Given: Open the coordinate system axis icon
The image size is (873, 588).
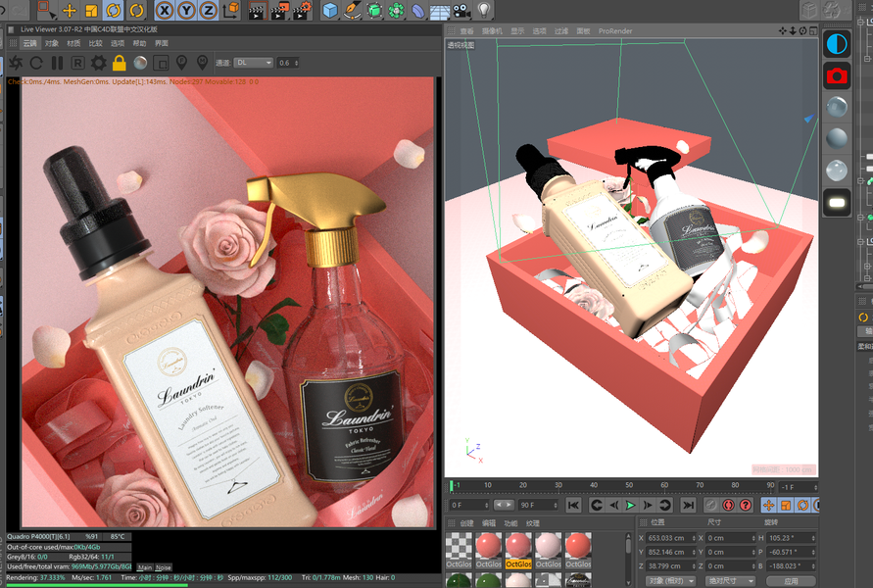Looking at the screenshot, I should [x=231, y=10].
